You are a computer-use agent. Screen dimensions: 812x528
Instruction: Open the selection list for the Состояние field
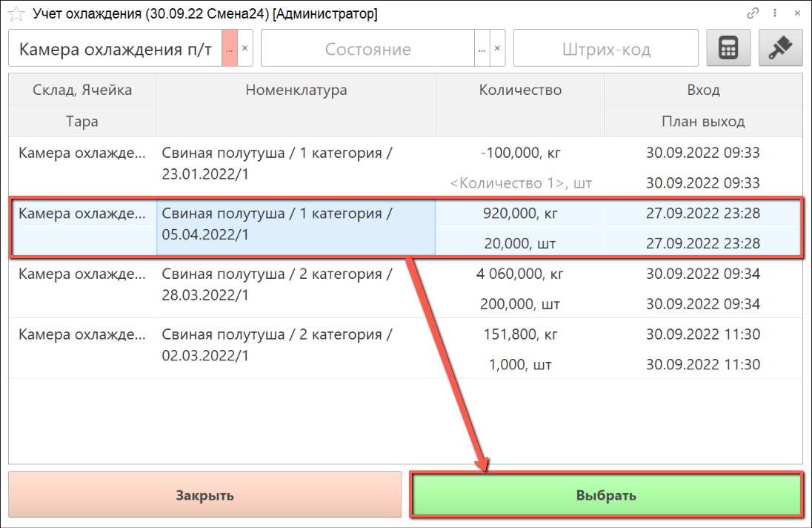point(482,50)
